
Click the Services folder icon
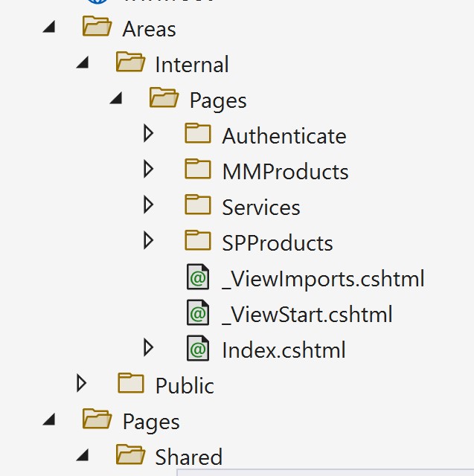click(198, 205)
